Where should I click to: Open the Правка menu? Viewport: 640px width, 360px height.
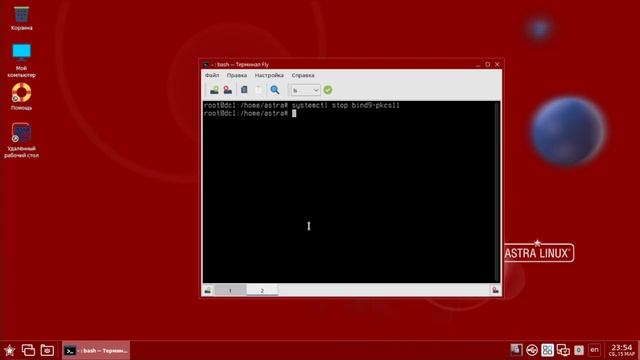coord(237,76)
